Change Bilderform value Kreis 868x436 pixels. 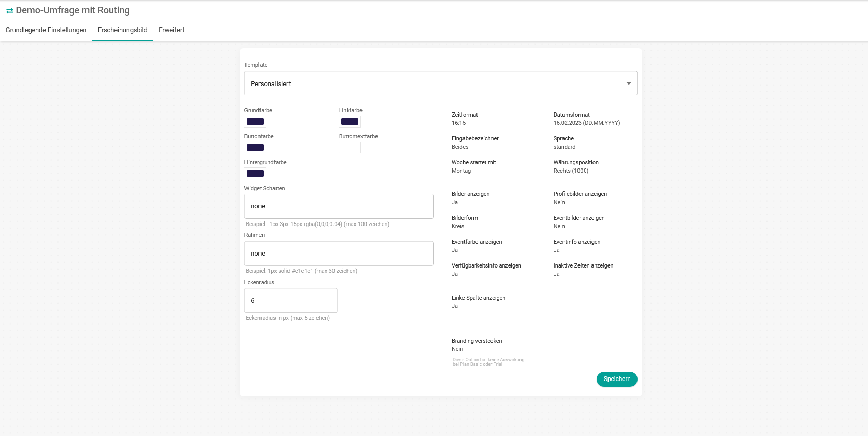[458, 227]
